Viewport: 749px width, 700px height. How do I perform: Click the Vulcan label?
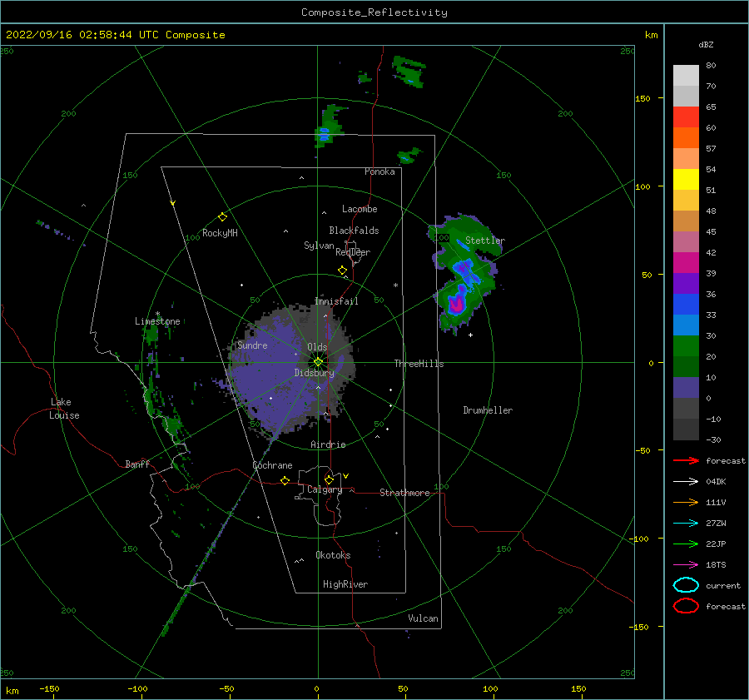coord(424,618)
